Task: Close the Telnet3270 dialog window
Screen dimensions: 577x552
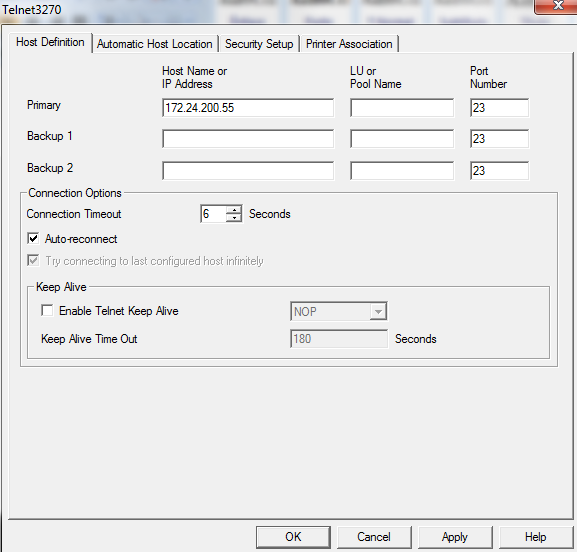Action: 557,6
